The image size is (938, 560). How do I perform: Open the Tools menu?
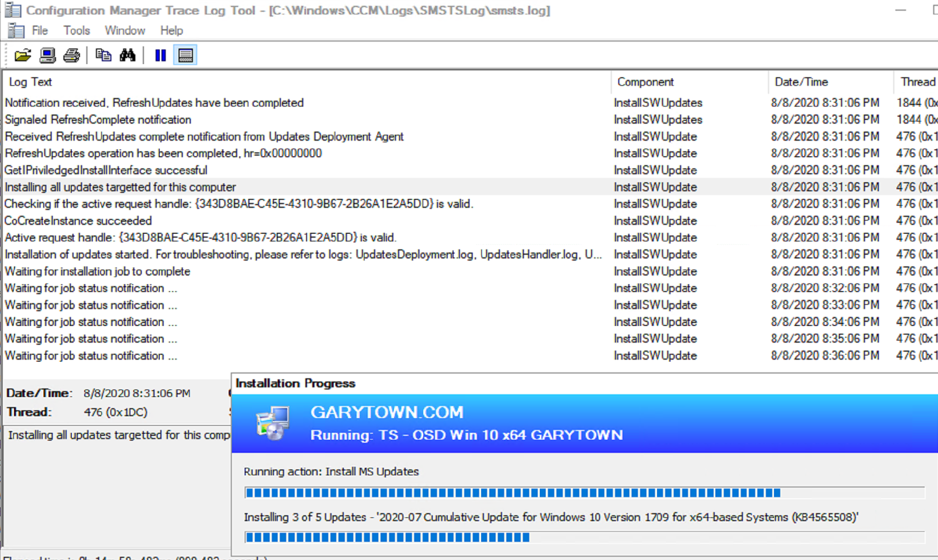[x=77, y=31]
